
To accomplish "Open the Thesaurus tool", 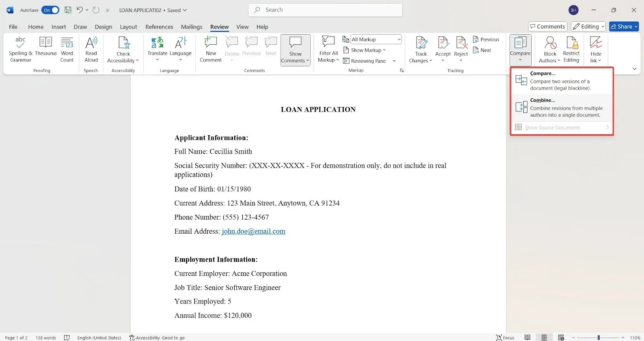I will [x=45, y=46].
